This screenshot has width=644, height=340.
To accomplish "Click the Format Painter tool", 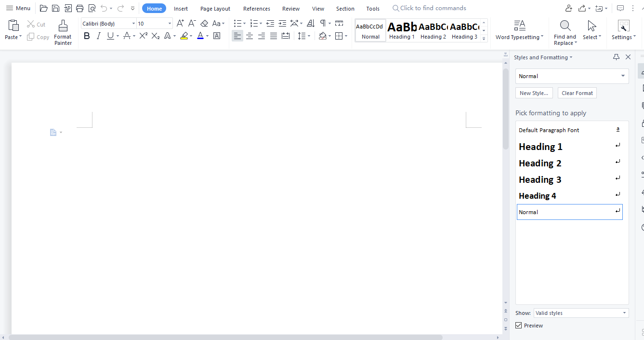I will [63, 32].
